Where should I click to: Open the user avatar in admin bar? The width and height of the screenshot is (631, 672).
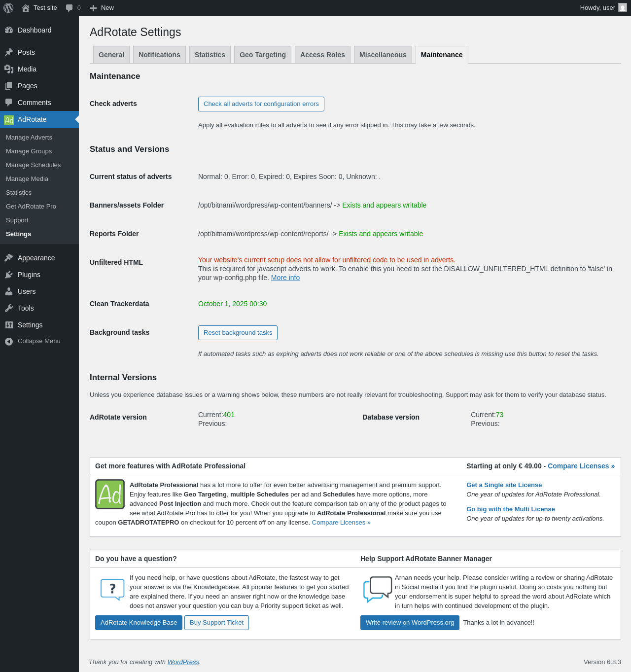(623, 8)
